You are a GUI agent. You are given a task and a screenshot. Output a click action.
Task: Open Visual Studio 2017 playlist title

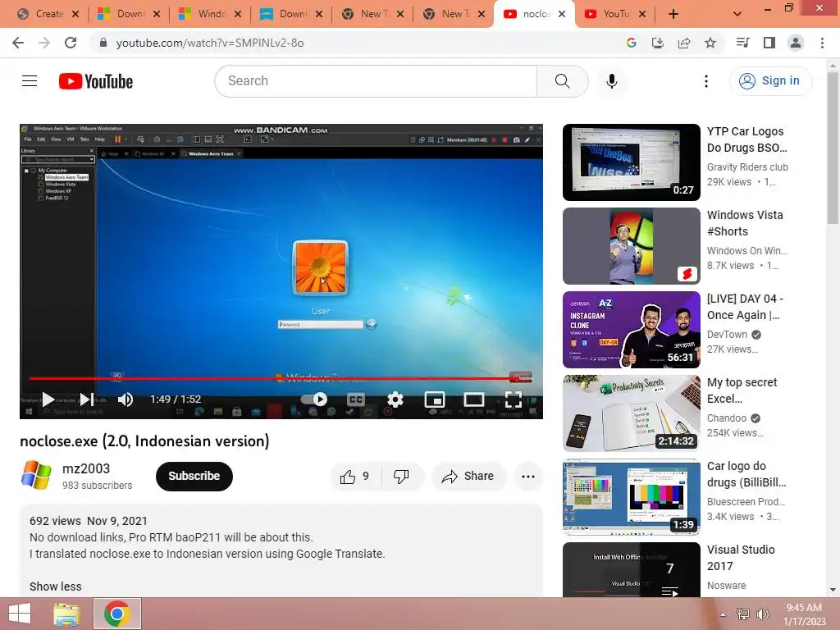coord(741,558)
